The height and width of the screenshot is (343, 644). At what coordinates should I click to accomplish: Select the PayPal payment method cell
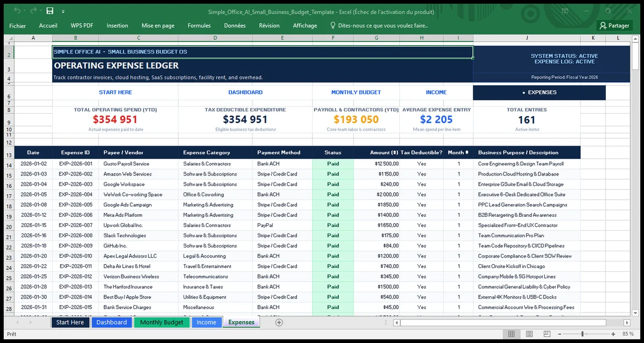[x=282, y=225]
